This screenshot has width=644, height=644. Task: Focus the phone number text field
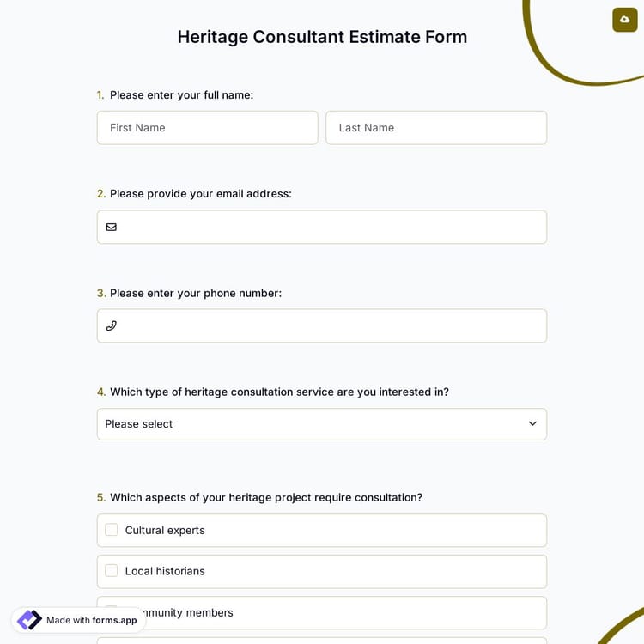click(331, 326)
